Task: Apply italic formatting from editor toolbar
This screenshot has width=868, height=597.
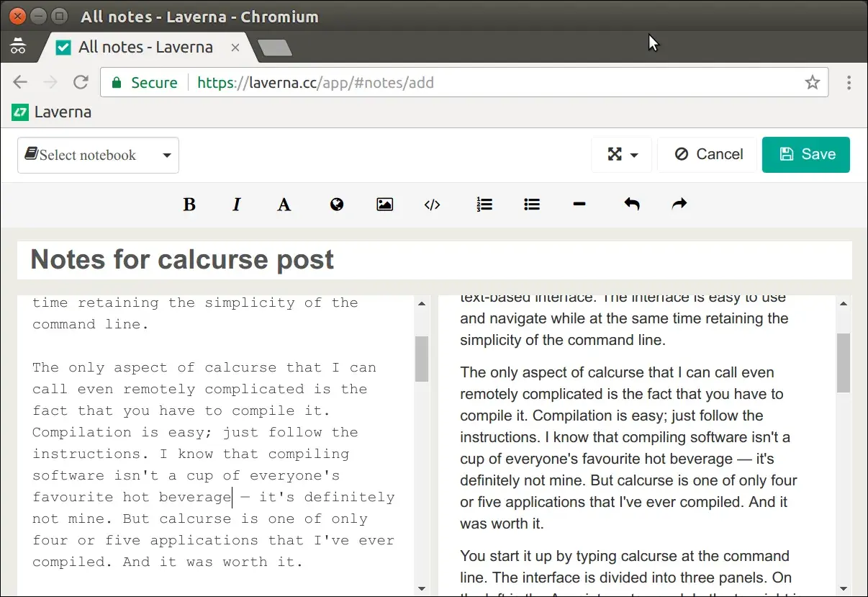Action: tap(236, 205)
